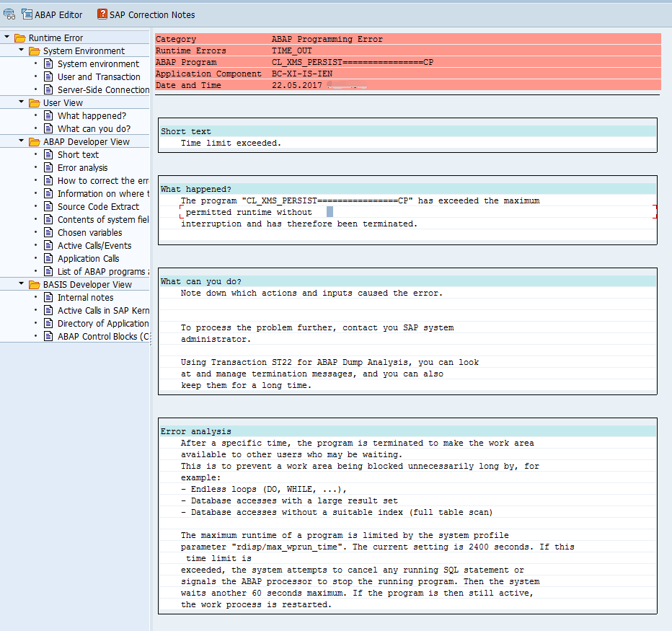672x631 pixels.
Task: Open ABAP Control Blocks entry
Action: (x=103, y=337)
